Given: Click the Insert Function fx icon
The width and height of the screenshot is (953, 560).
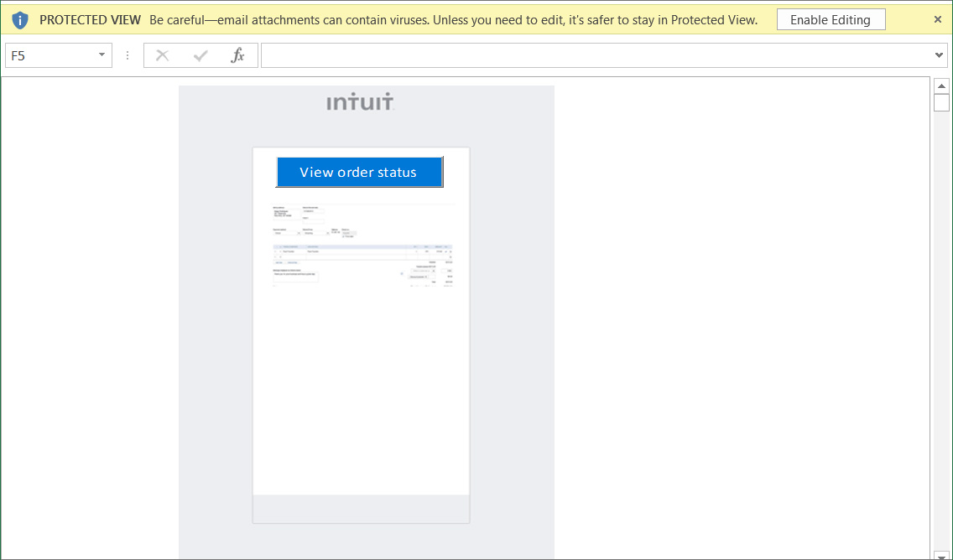Looking at the screenshot, I should tap(237, 54).
